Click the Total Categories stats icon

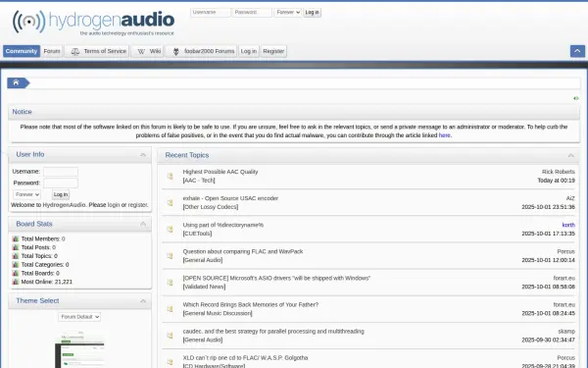click(16, 265)
